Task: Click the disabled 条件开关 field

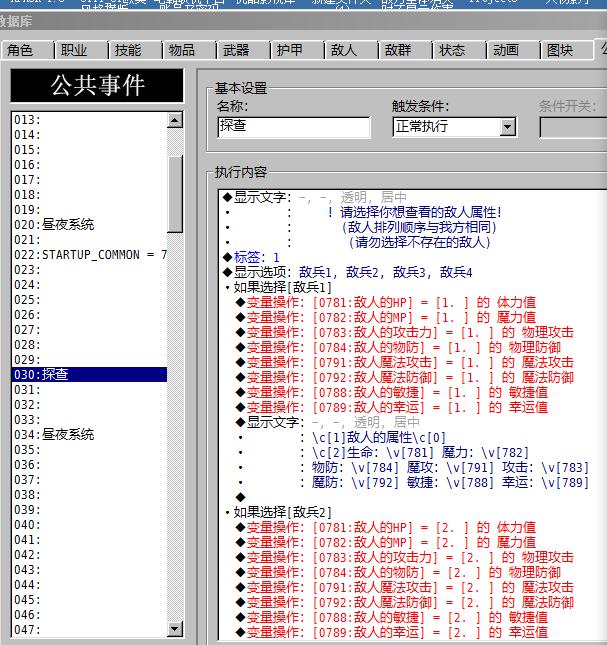Action: [573, 128]
